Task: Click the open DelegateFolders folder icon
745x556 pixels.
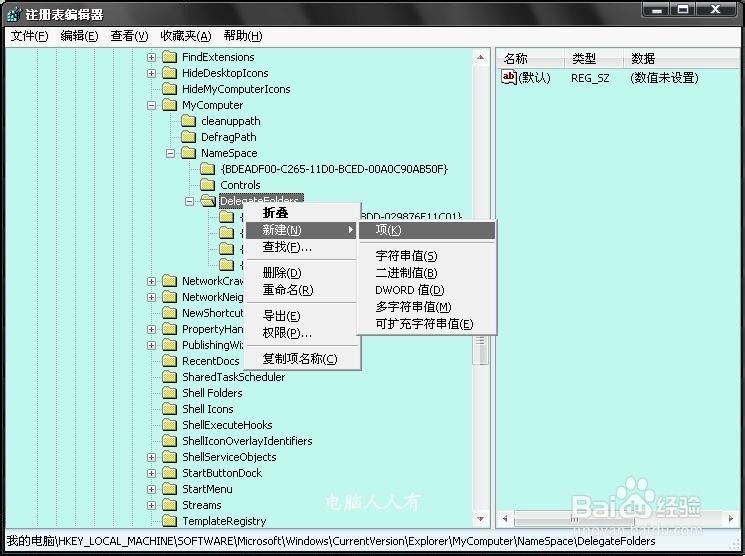Action: pos(208,201)
